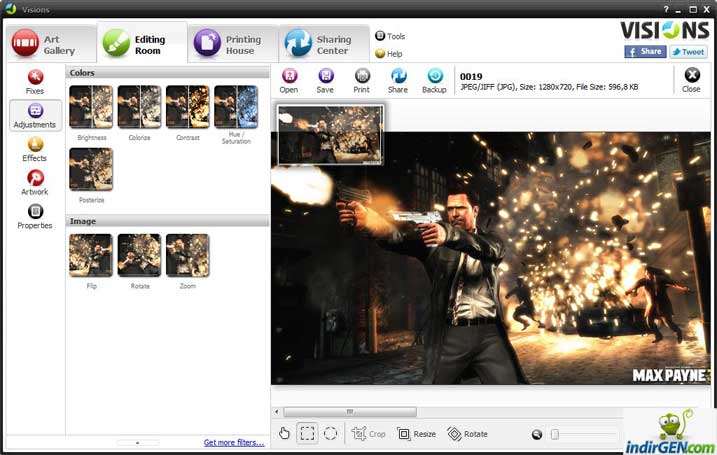Screen dimensions: 717x455
Task: Collapse the Image section header
Action: [167, 221]
